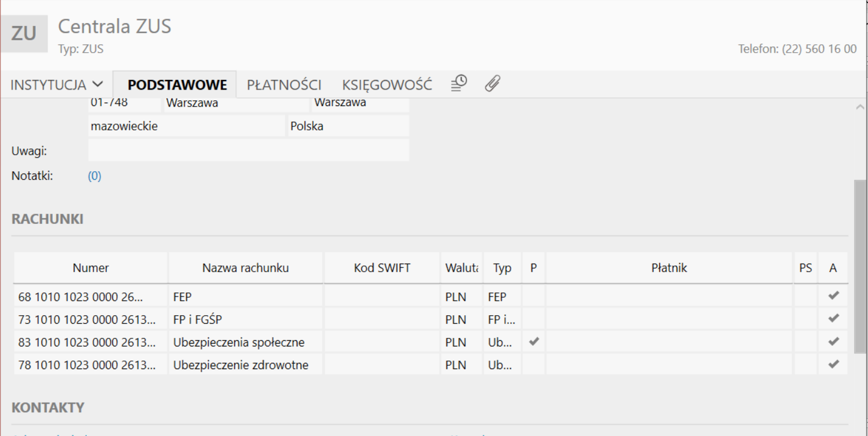Open the Notatki (0) link
The height and width of the screenshot is (436, 868).
coord(95,176)
